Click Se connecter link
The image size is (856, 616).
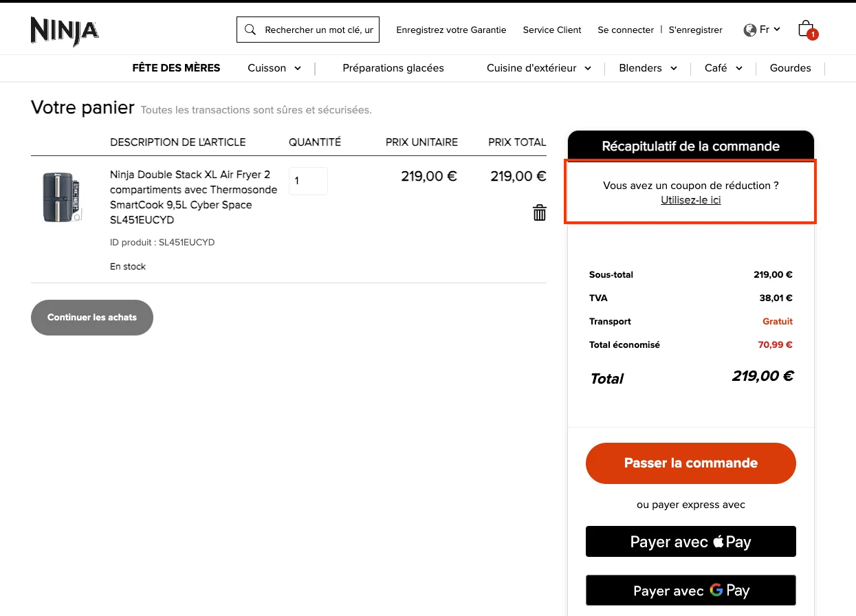[626, 30]
